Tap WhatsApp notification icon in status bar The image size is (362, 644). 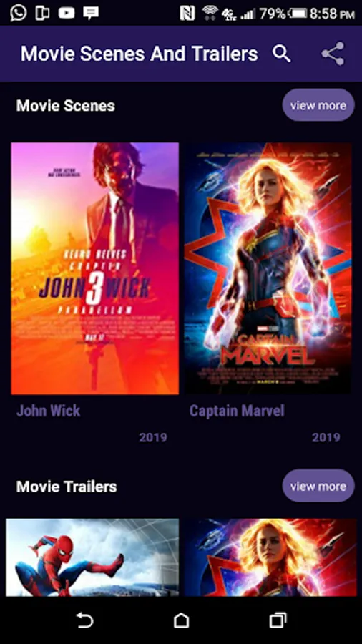[x=18, y=13]
